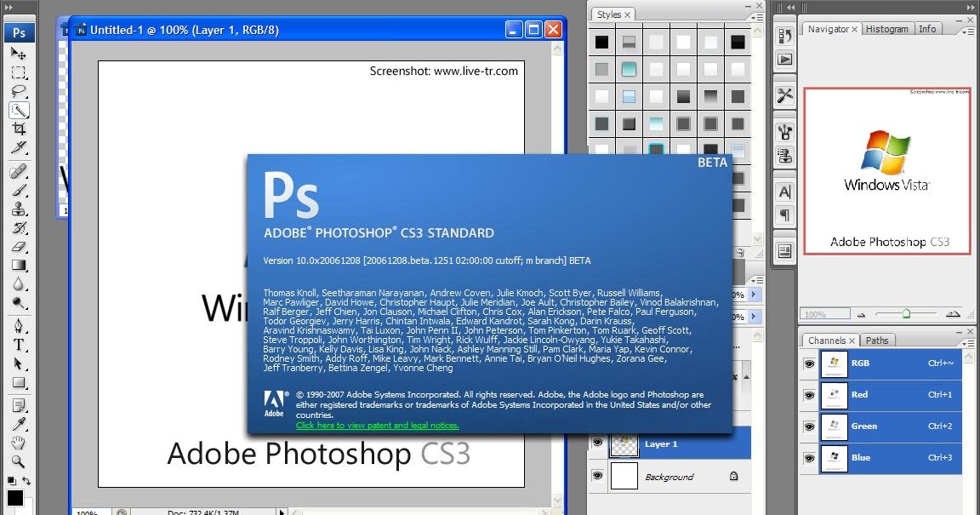This screenshot has width=980, height=515.
Task: Select the Notes tool
Action: click(x=19, y=405)
